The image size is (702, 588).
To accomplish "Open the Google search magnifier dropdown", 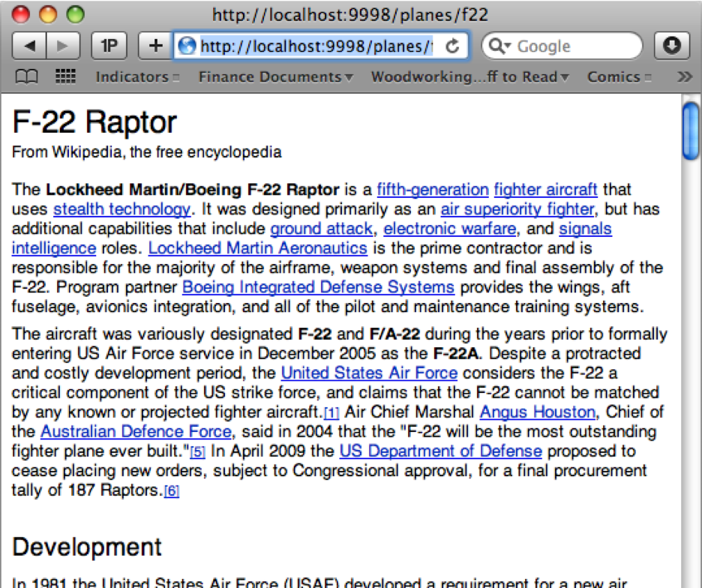I will 499,46.
